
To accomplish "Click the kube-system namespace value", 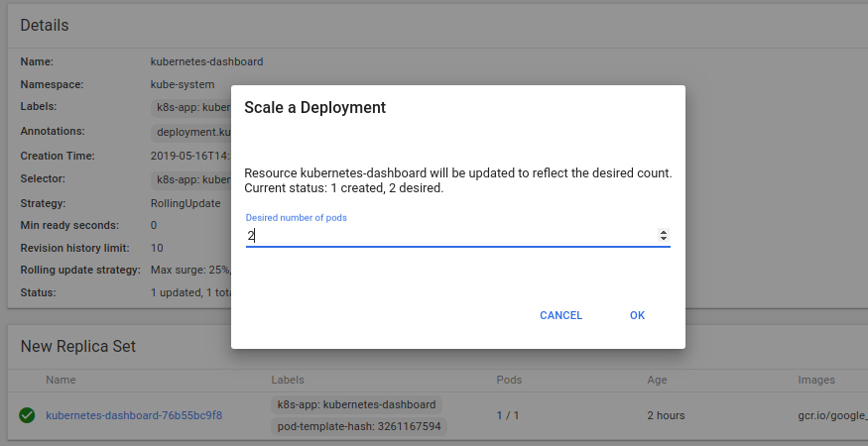I will coord(183,84).
